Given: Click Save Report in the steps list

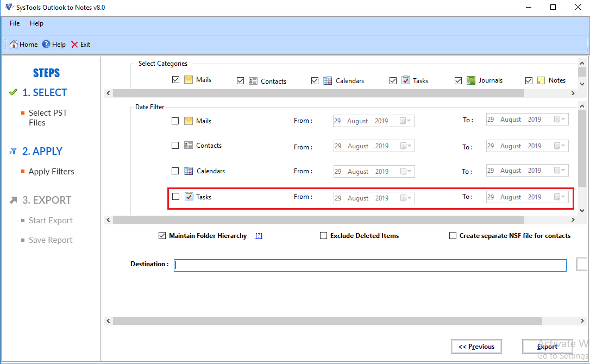Looking at the screenshot, I should click(51, 240).
